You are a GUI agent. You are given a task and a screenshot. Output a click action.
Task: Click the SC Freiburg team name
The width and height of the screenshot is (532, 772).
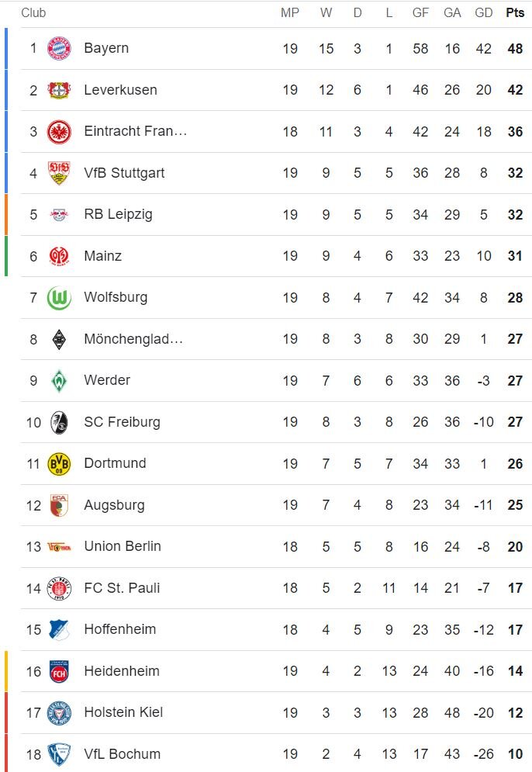coord(122,422)
